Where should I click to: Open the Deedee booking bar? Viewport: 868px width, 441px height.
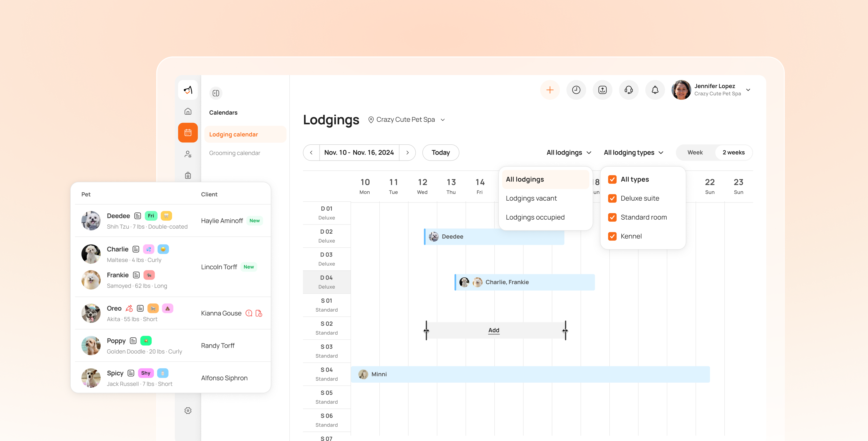[494, 237]
